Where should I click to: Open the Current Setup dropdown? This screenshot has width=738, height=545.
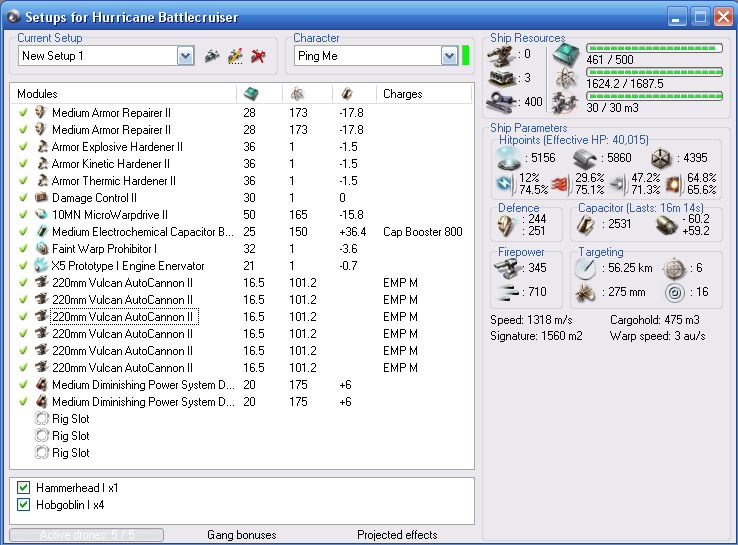click(185, 56)
